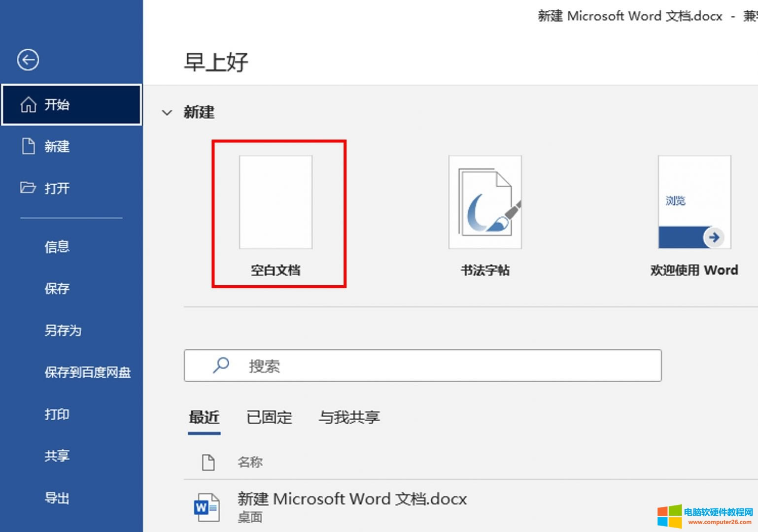Click the back arrow circle icon

[28, 60]
